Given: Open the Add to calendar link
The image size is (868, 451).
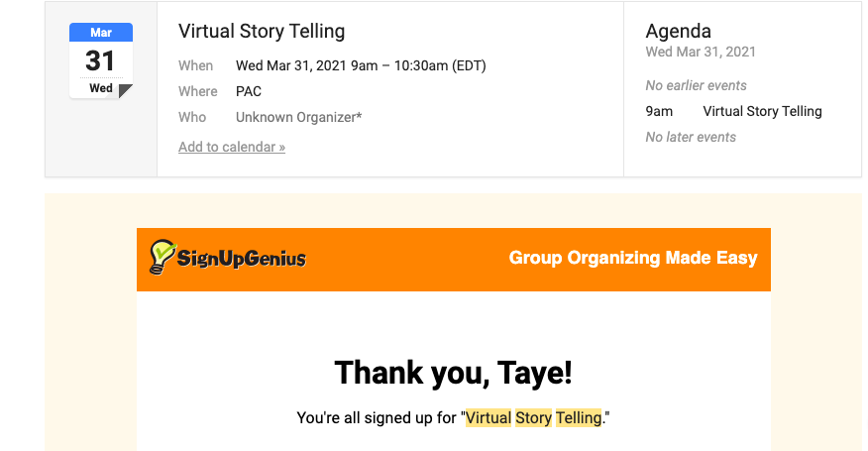Looking at the screenshot, I should click(232, 147).
